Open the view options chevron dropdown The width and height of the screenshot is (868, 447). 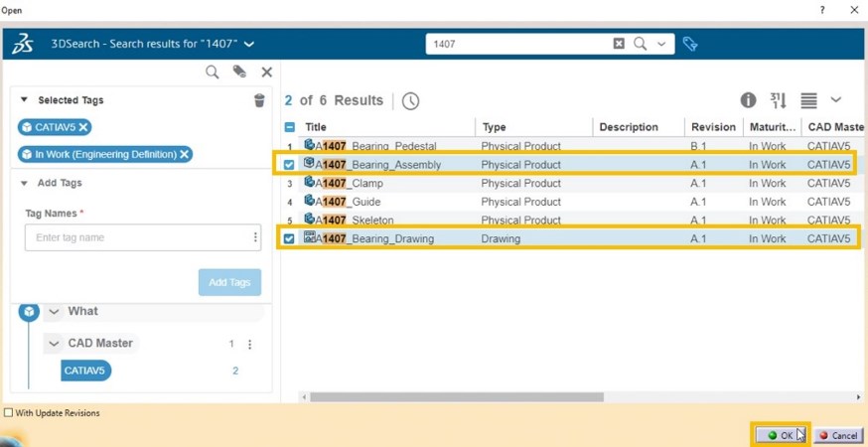[836, 100]
